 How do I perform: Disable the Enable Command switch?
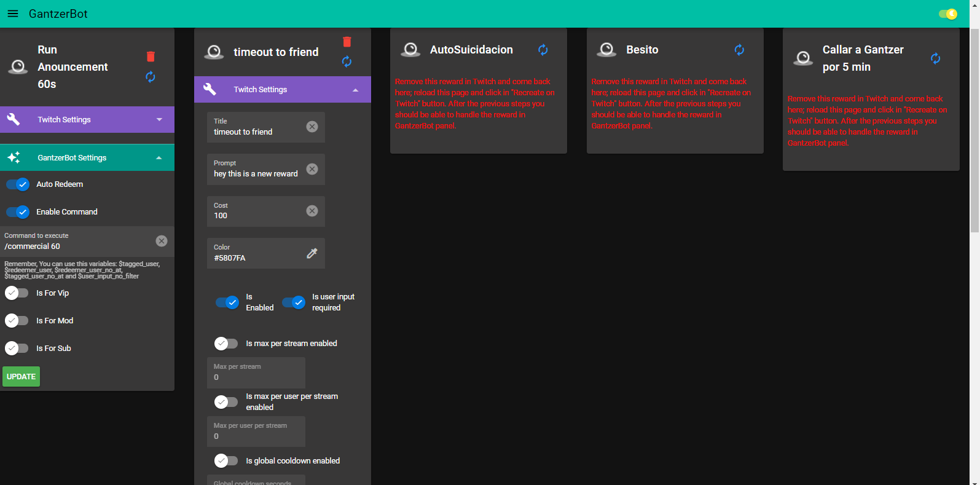[x=18, y=212]
